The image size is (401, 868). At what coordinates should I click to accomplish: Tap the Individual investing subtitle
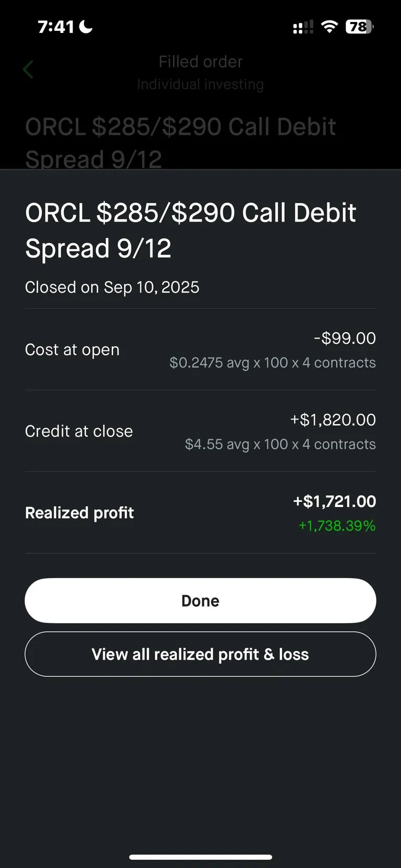(200, 85)
